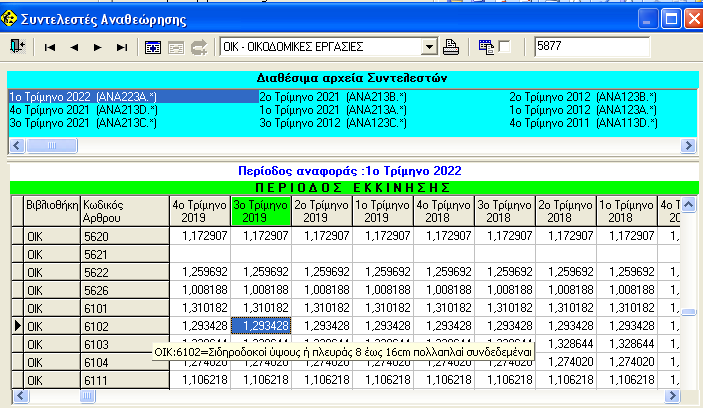Pick file 1ο Τρίμηνο 2012 (ΑΝΑ123Α.*)
The width and height of the screenshot is (703, 408).
583,109
